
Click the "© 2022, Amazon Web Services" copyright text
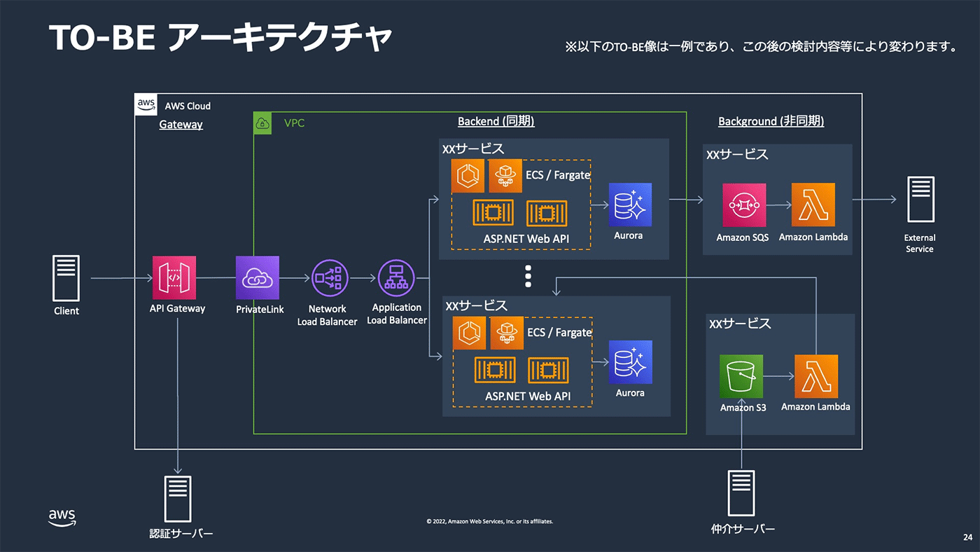coord(489,521)
